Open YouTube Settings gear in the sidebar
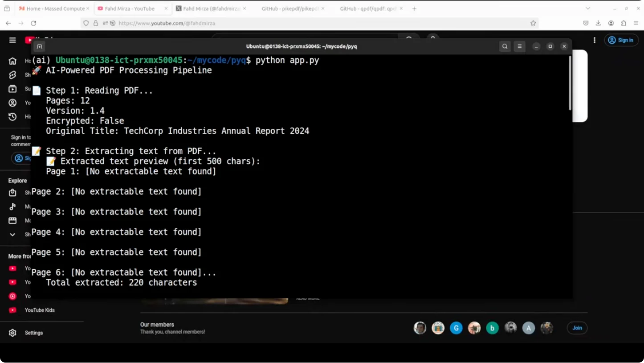Screen dimensions: 644x363 (12, 333)
